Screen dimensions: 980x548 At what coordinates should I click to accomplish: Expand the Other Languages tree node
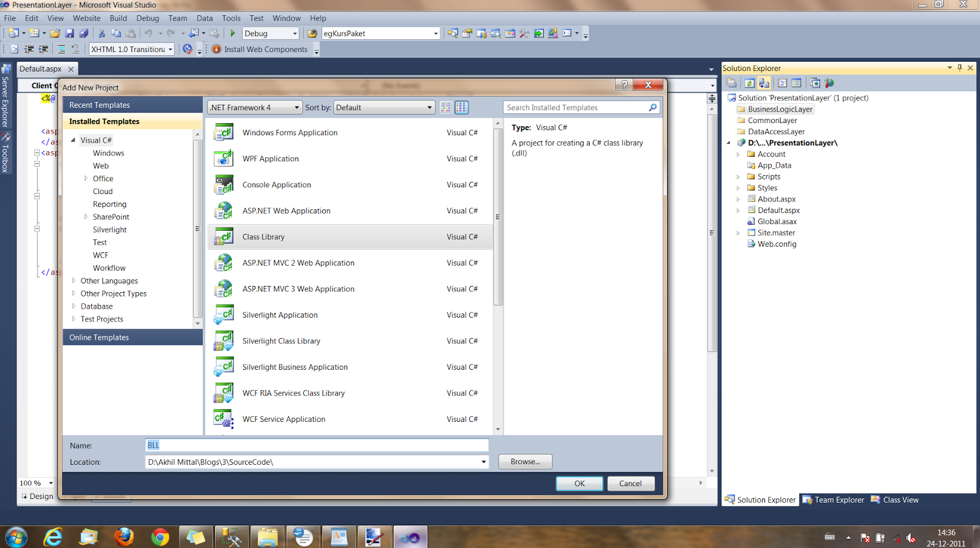(74, 281)
